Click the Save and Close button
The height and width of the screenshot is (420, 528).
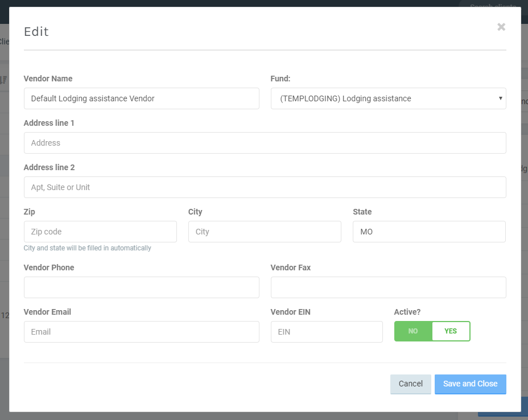pyautogui.click(x=470, y=384)
